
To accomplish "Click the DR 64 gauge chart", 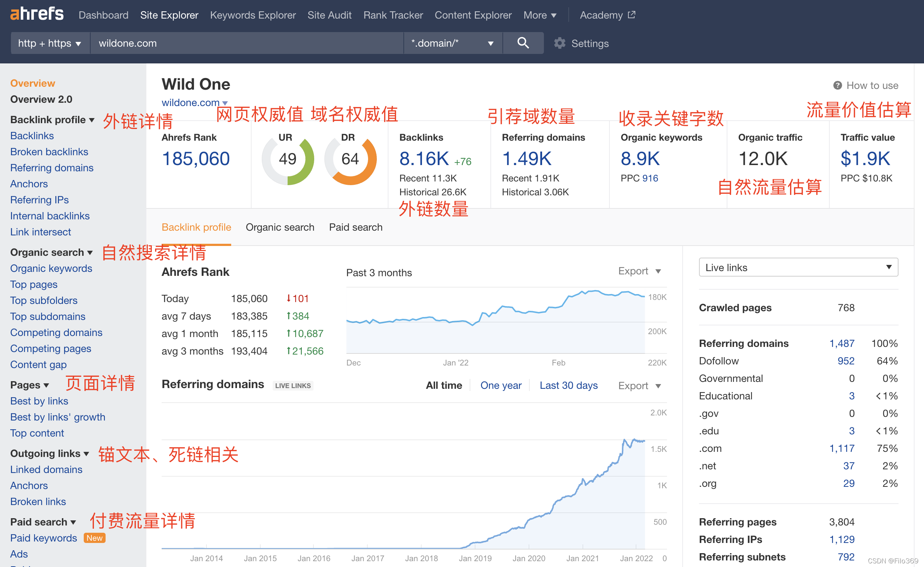I will (350, 159).
